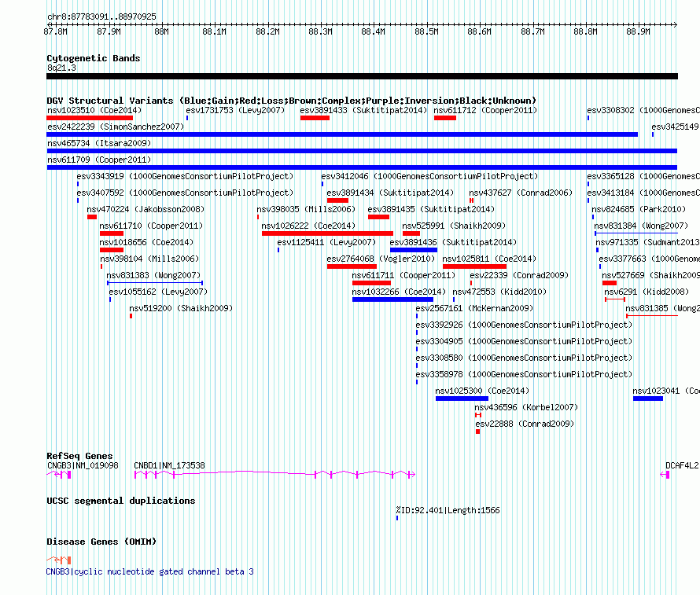The height and width of the screenshot is (595, 700).
Task: Click the esv3412046 variant label
Action: [429, 176]
